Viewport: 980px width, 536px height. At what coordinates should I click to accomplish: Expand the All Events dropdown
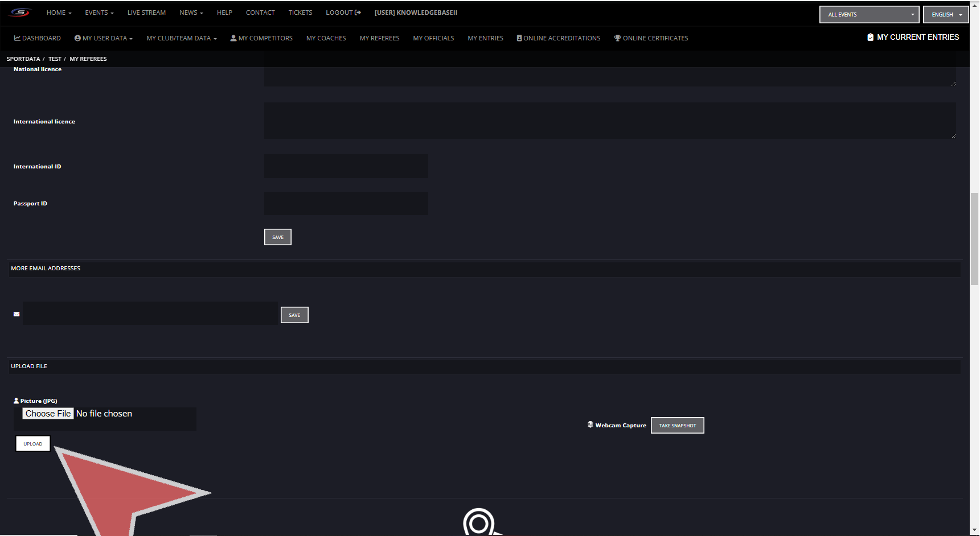(869, 15)
